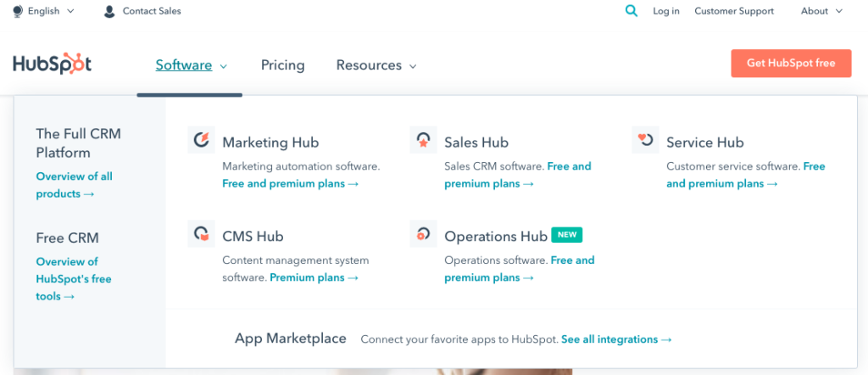Open the Pricing menu item
The image size is (868, 375).
click(x=283, y=65)
